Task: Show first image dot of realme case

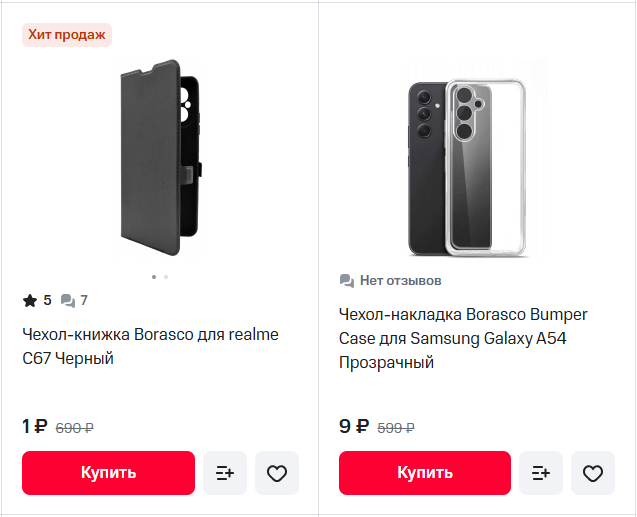Action: (154, 277)
